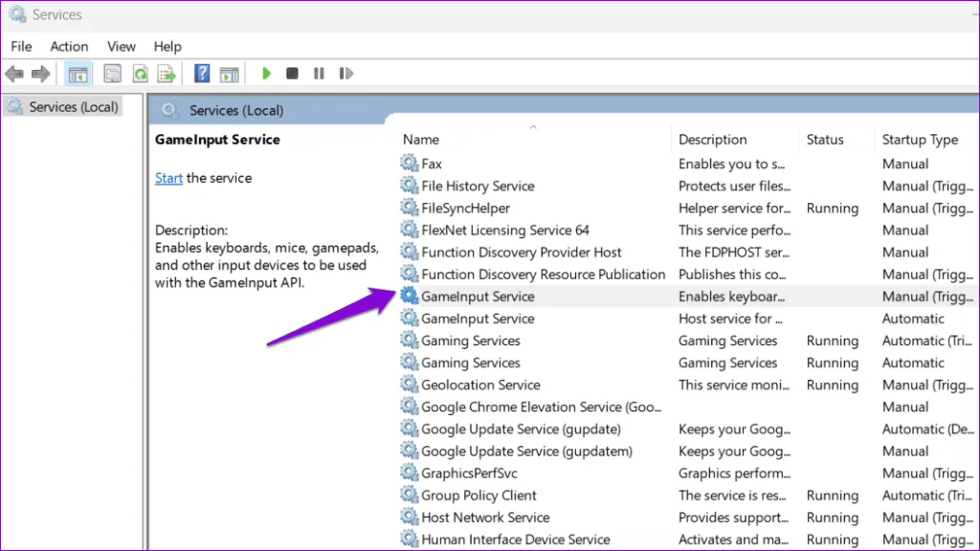
Task: Sort services by the Name column header
Action: (421, 140)
